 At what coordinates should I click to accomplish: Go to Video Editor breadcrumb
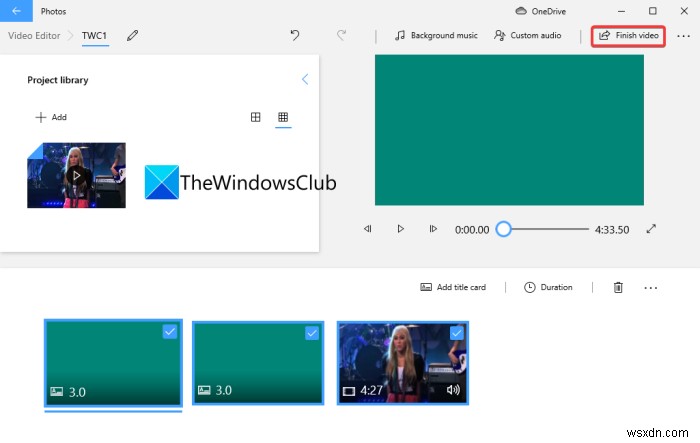click(x=34, y=36)
